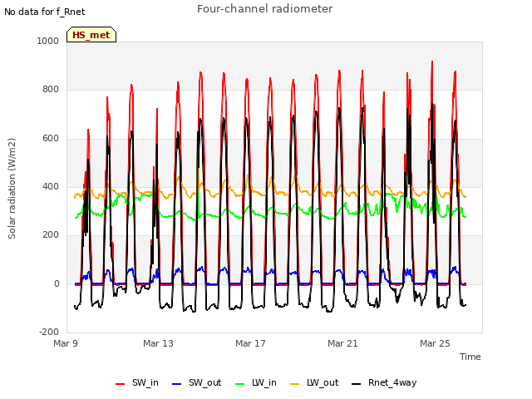Toggle the LW_in legend entry
Image resolution: width=532 pixels, height=399 pixels.
point(256,382)
